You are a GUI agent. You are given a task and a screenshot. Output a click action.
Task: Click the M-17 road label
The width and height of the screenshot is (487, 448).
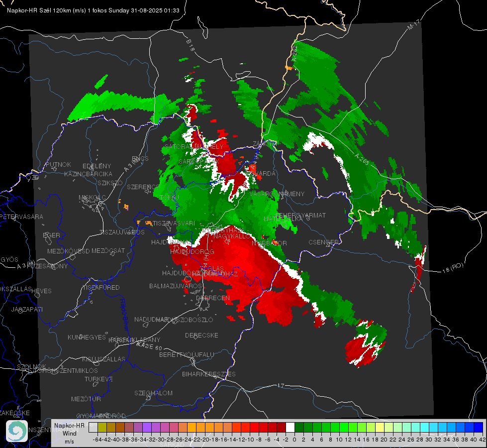[414, 24]
